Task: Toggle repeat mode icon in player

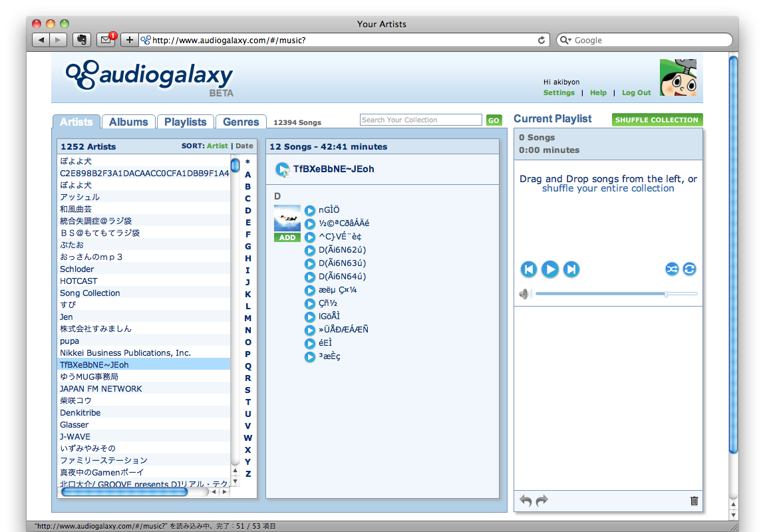Action: 689,269
